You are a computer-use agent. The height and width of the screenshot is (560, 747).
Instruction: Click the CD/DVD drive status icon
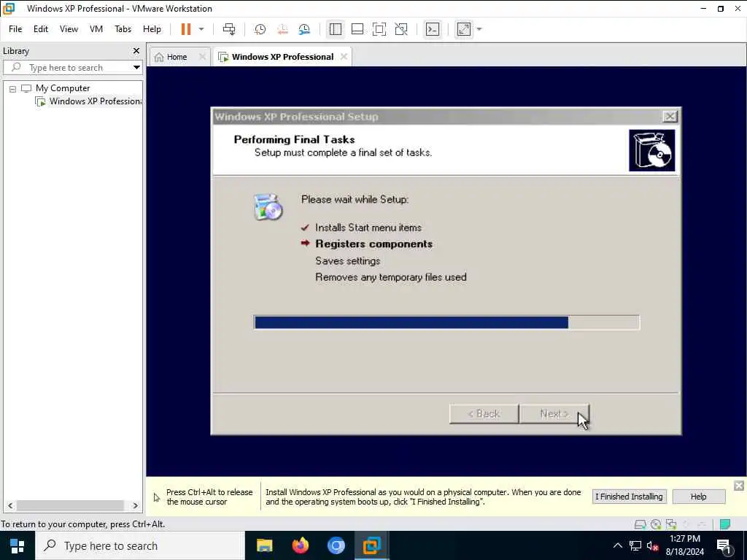656,524
